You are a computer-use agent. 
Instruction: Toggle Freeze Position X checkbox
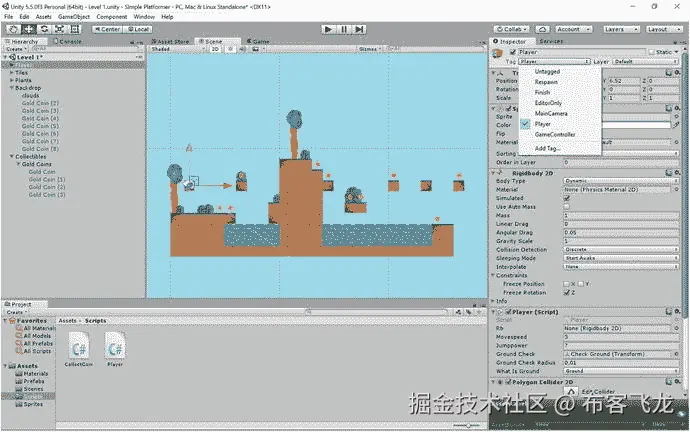pos(567,284)
